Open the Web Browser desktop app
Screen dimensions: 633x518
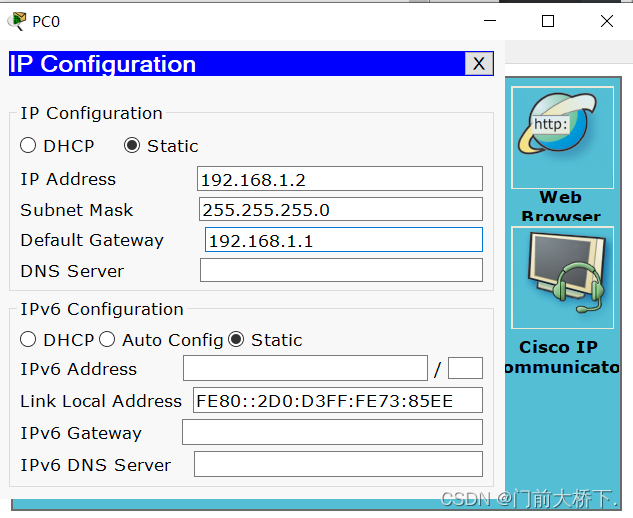pyautogui.click(x=562, y=138)
